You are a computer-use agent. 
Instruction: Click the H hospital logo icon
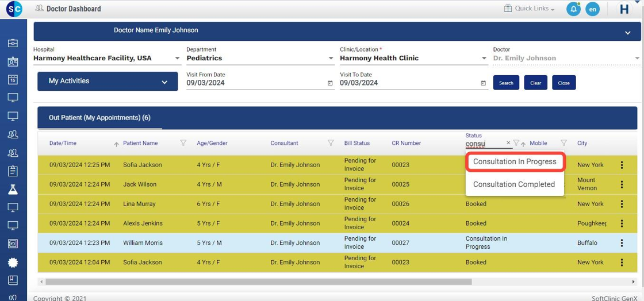click(x=624, y=9)
